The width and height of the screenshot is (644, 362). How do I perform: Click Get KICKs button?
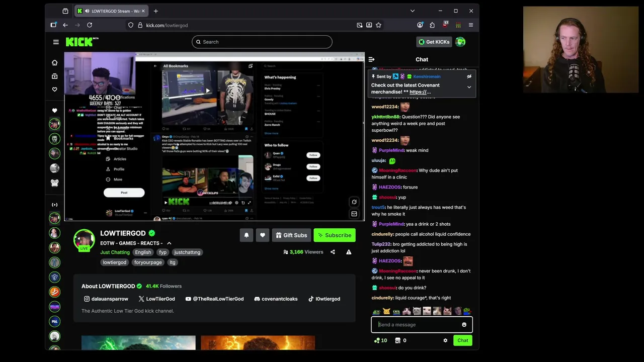(433, 42)
